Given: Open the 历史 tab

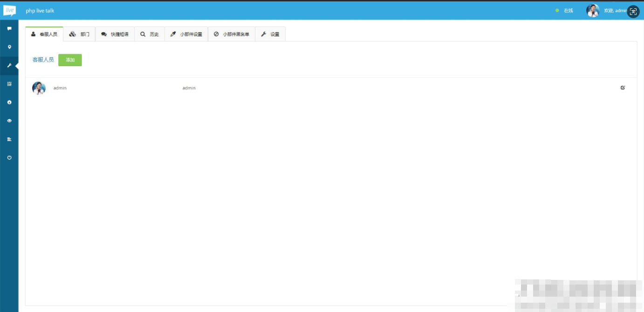Looking at the screenshot, I should [150, 34].
